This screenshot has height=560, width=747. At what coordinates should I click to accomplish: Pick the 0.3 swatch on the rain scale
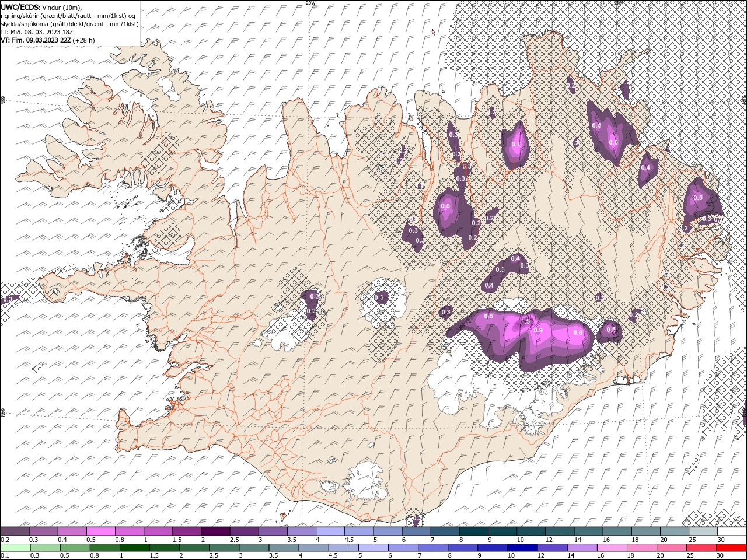coord(45,548)
